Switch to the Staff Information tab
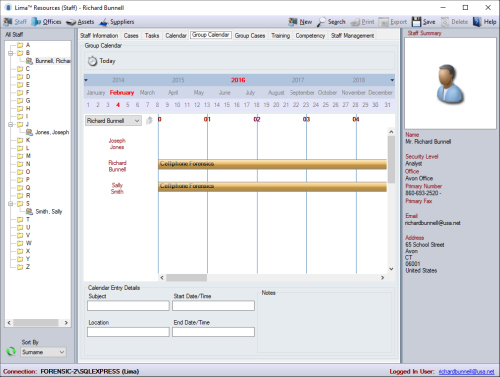The width and height of the screenshot is (500, 377). [x=99, y=36]
